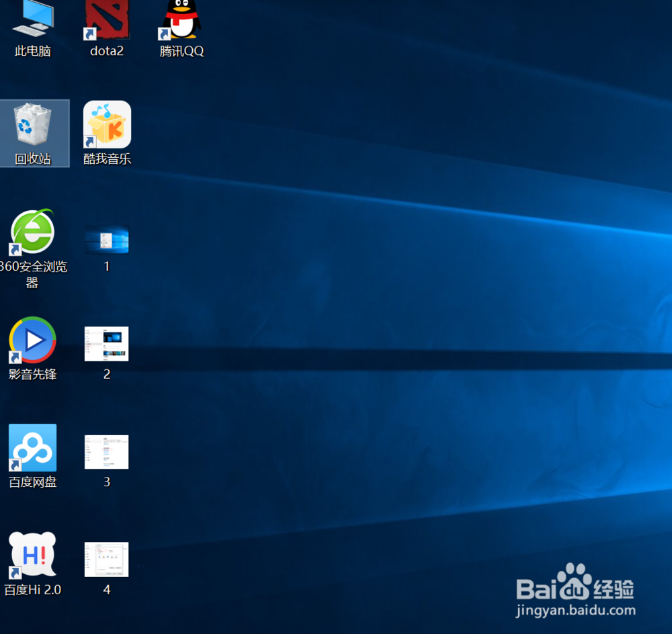
Task: Click the label text 影音先锋
Action: [x=32, y=374]
